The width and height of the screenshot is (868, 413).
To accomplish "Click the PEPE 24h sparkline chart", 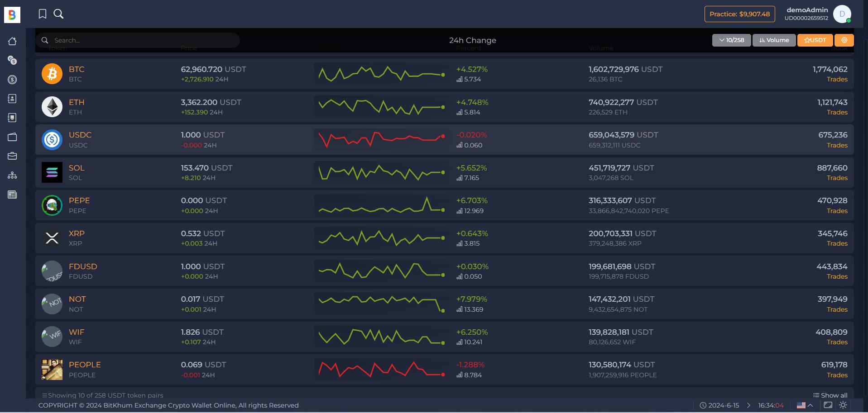I will click(381, 205).
